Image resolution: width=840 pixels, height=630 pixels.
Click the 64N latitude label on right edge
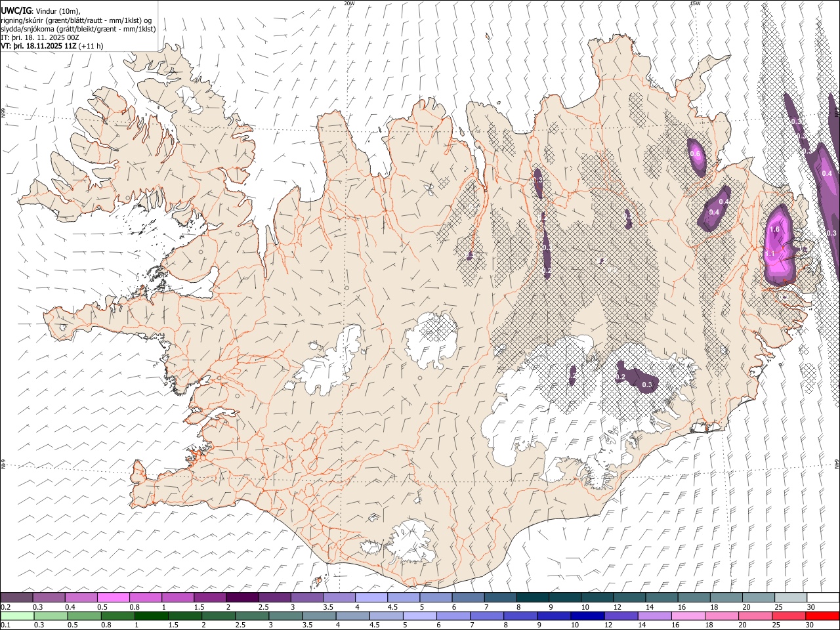click(x=837, y=463)
